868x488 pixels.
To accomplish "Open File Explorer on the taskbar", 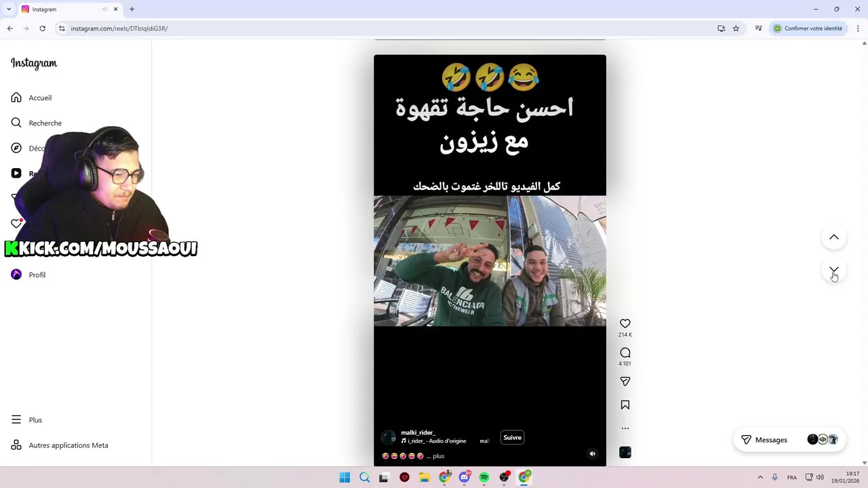I will click(x=425, y=477).
